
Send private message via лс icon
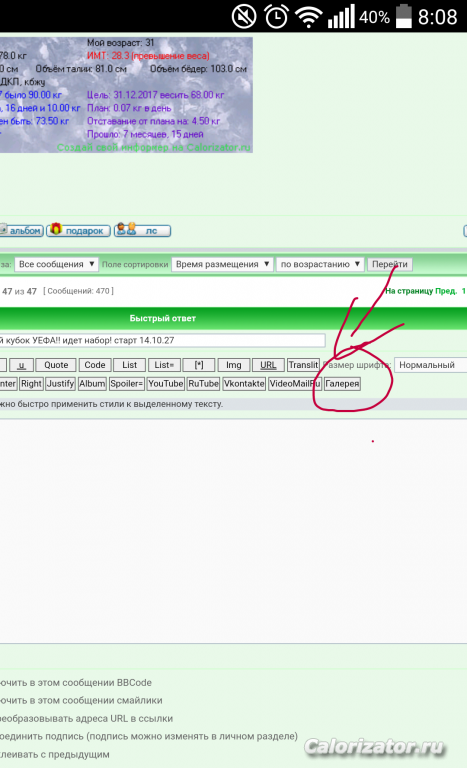142,230
